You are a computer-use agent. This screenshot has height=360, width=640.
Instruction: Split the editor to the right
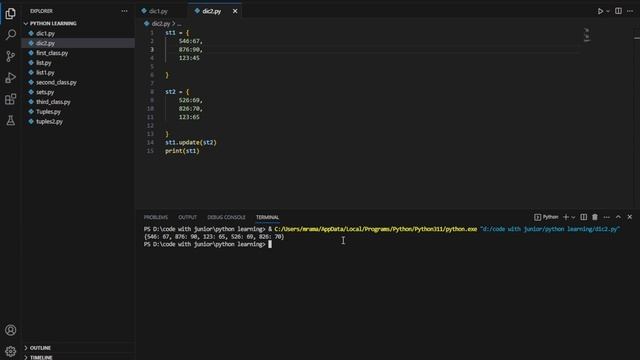(618, 11)
